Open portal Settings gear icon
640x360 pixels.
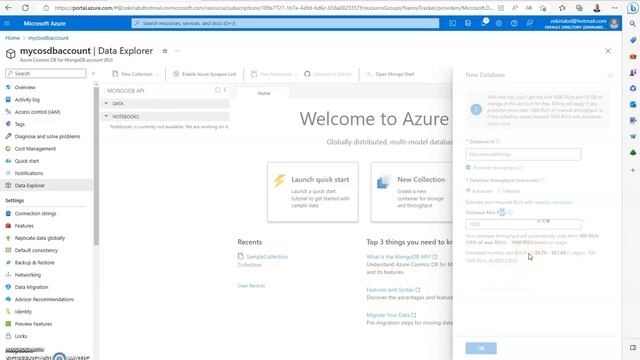499,23
